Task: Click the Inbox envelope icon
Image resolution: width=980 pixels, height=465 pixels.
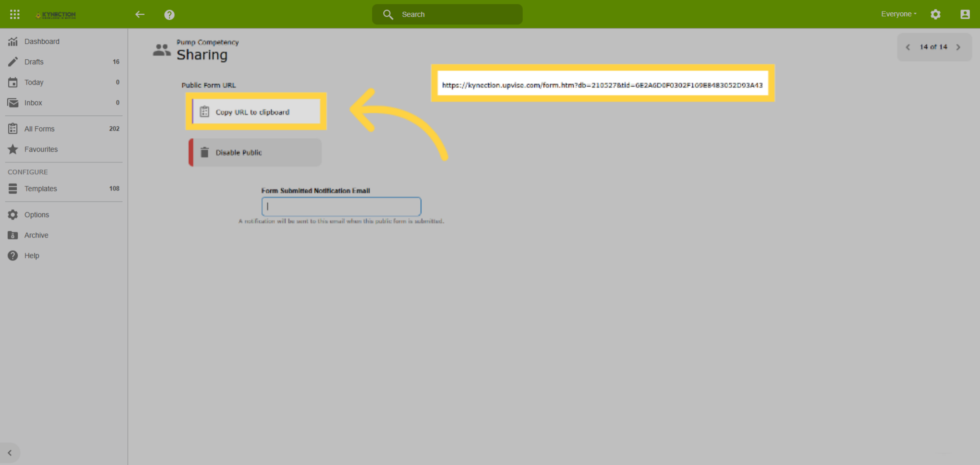Action: 13,103
